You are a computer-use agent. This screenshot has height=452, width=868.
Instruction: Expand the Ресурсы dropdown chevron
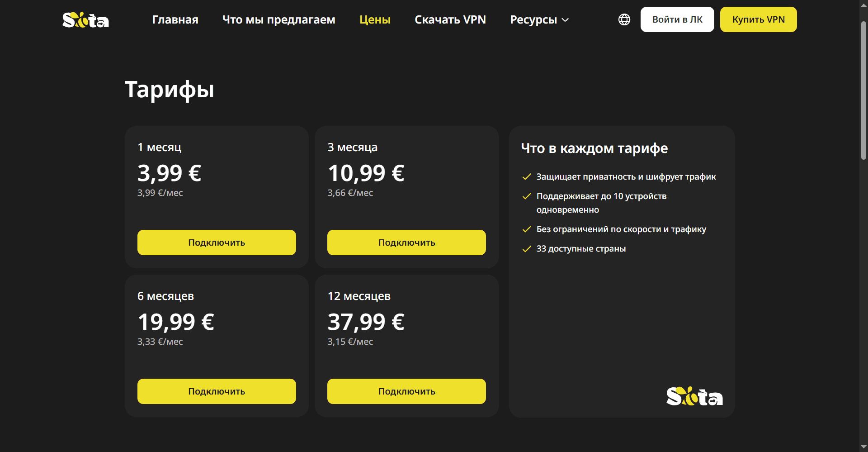565,20
